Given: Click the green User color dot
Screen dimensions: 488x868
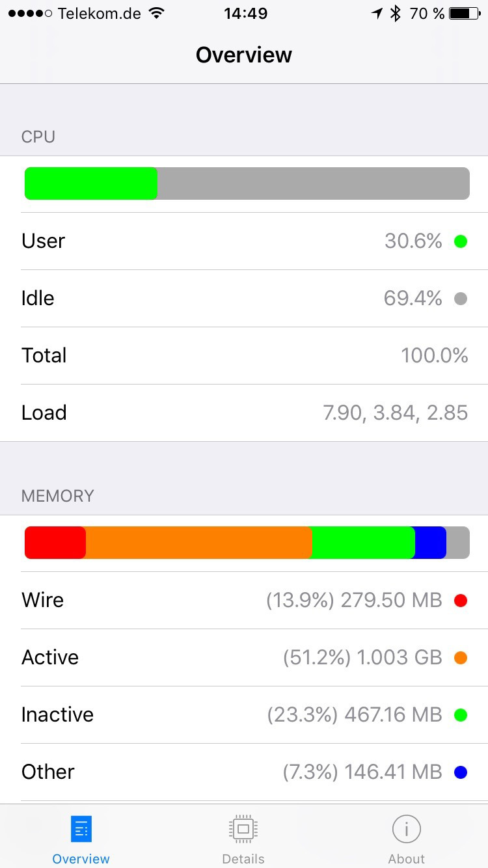Looking at the screenshot, I should [x=461, y=241].
